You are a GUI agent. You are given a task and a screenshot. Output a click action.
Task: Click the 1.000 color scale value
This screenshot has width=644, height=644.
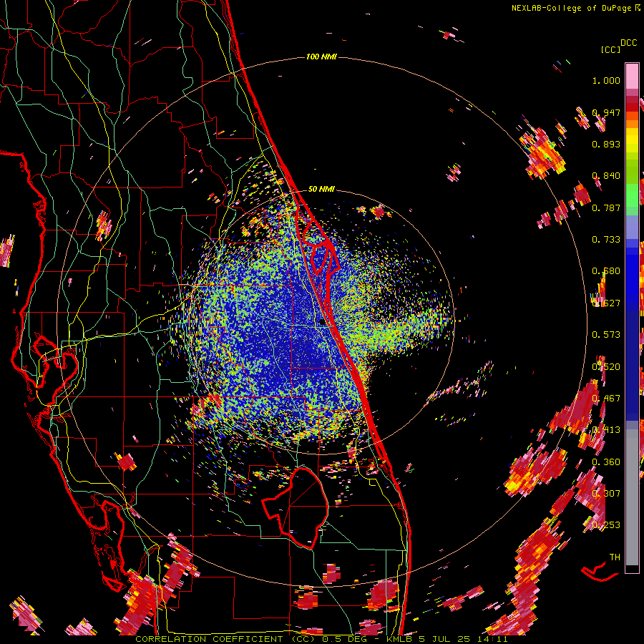(x=606, y=80)
